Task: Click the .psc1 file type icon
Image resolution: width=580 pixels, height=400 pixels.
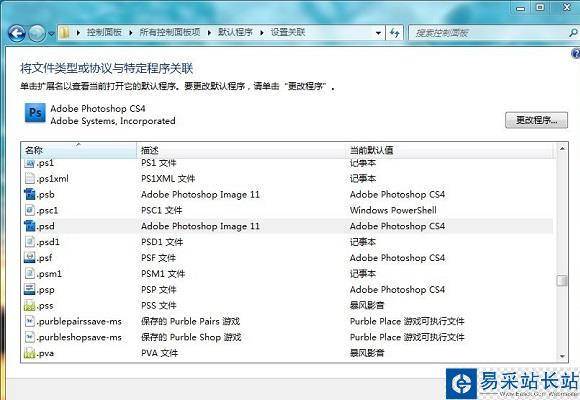Action: click(30, 210)
